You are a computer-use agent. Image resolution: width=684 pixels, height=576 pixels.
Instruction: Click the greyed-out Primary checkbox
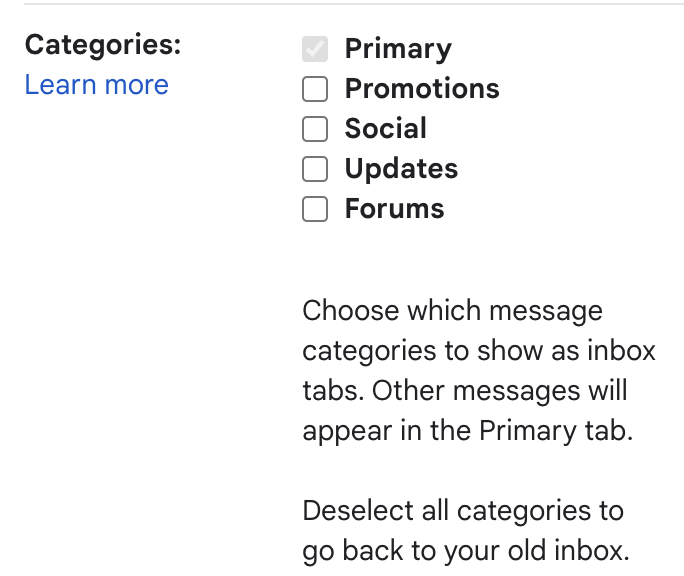[315, 49]
